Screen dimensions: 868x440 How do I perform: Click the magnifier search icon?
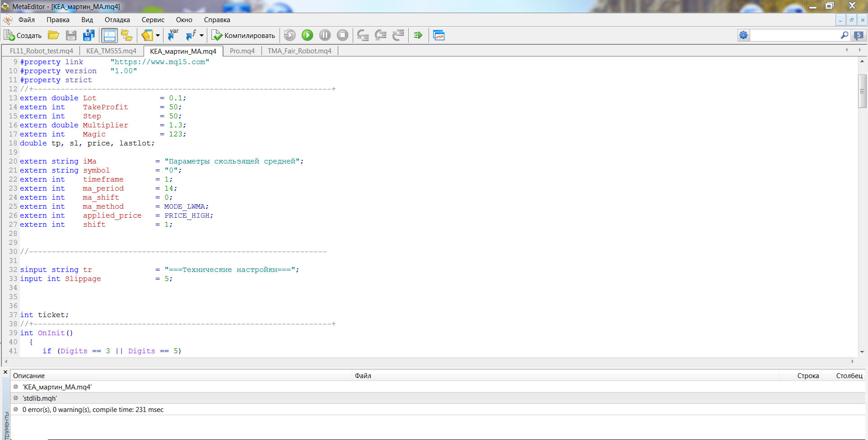[x=845, y=35]
